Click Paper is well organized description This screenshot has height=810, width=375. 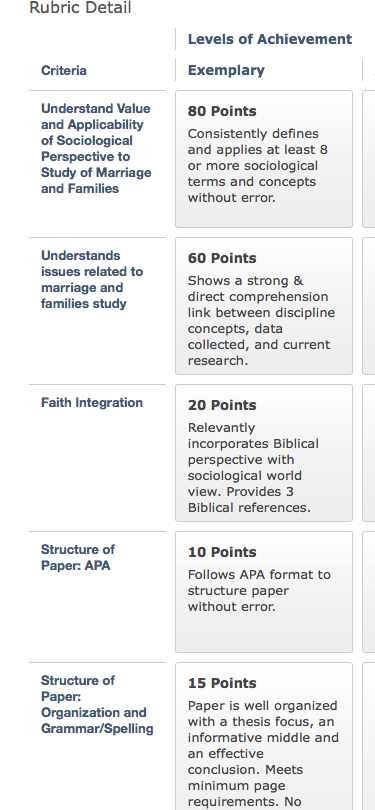coord(263,754)
